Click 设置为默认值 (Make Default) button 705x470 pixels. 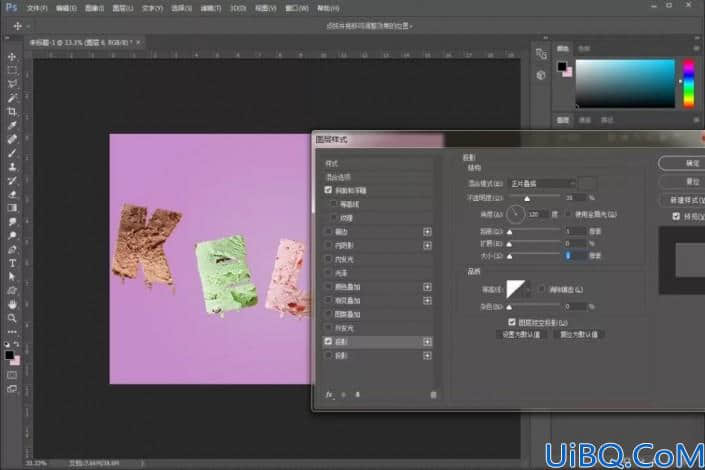[x=521, y=335]
